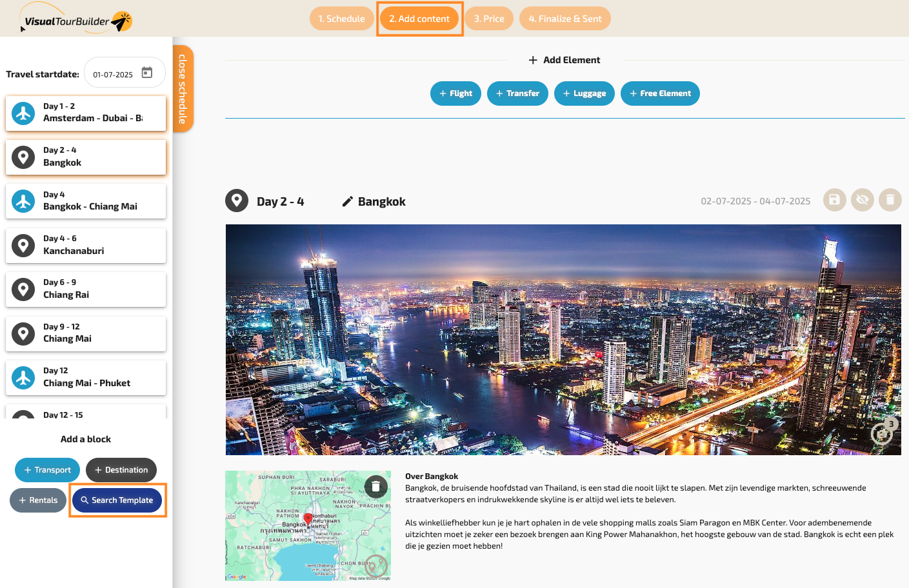The width and height of the screenshot is (909, 588).
Task: Click the airplane icon for Bangkok - Chiang Mai
Action: tap(23, 201)
